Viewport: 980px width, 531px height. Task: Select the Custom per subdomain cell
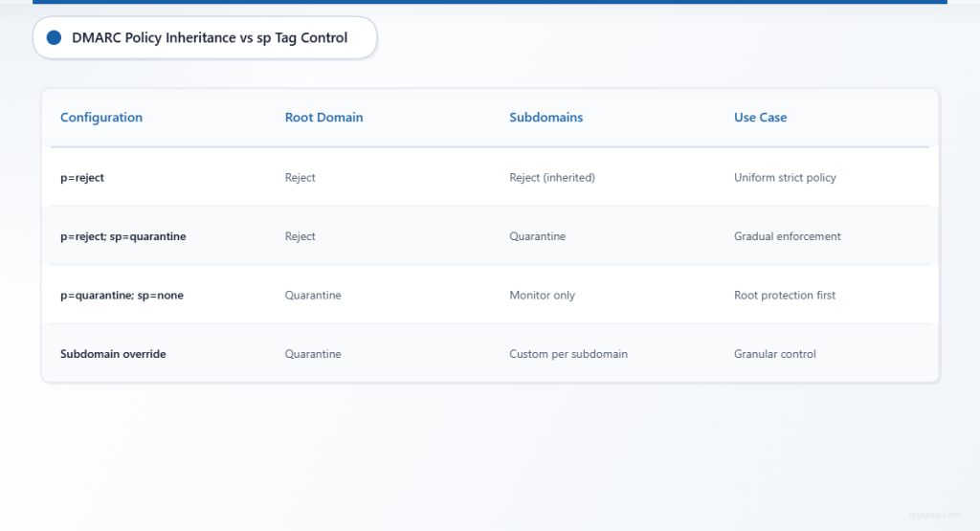pos(568,354)
